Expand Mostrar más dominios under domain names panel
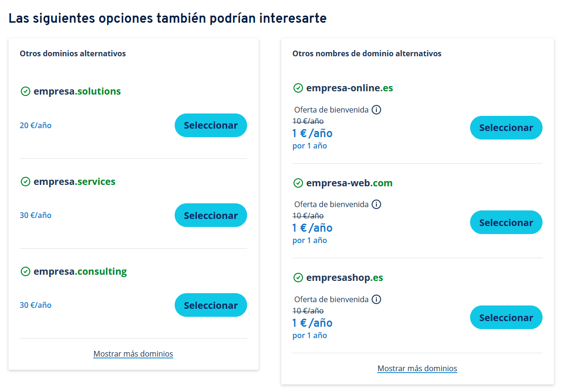This screenshot has width=561, height=392. pyautogui.click(x=417, y=368)
